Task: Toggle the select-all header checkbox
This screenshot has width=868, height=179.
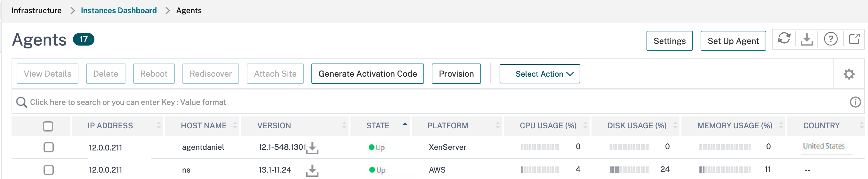Action: (x=48, y=126)
